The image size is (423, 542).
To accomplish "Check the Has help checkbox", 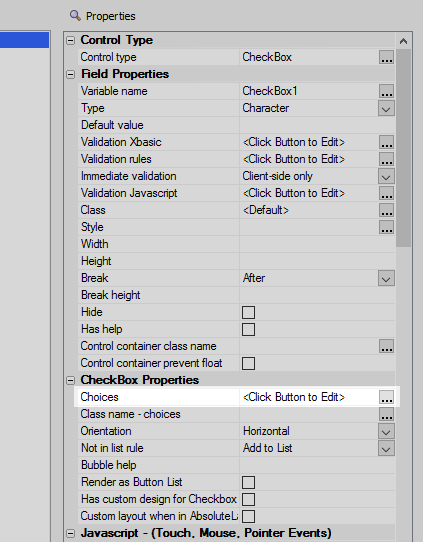I will [x=248, y=329].
